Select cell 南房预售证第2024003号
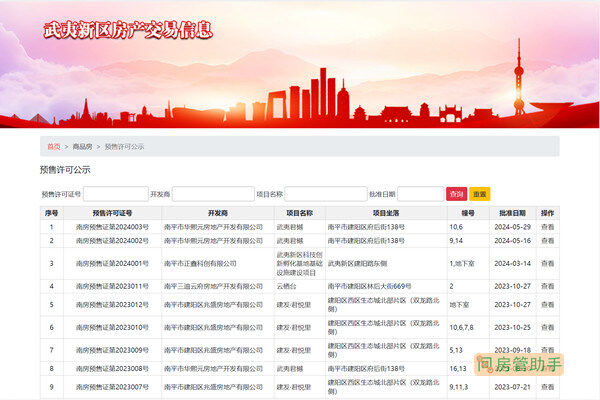The width and height of the screenshot is (600, 400). (x=112, y=227)
